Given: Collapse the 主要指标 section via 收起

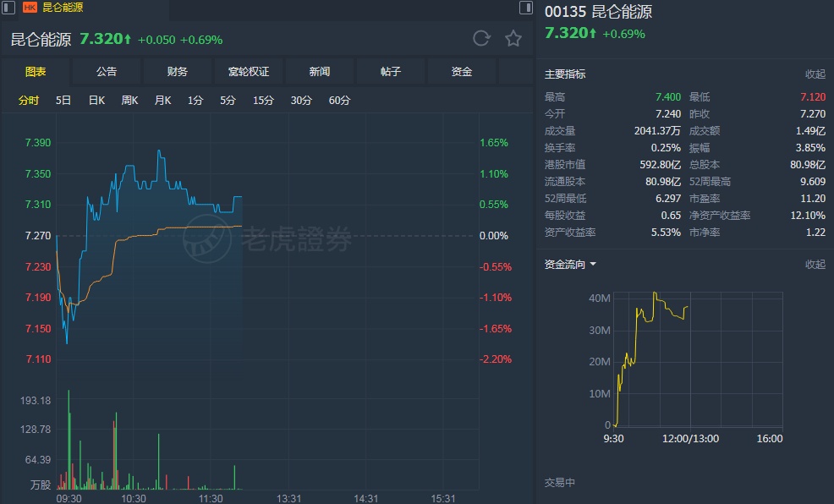Looking at the screenshot, I should point(815,74).
